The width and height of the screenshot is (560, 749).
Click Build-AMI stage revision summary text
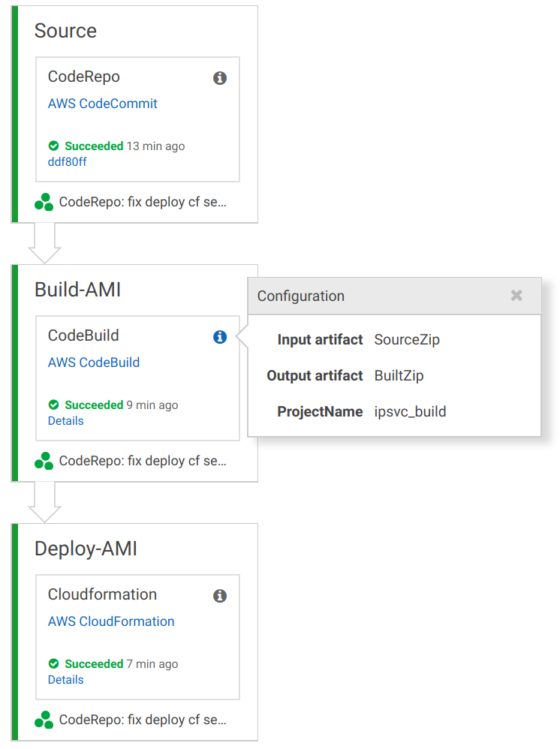pos(143,461)
